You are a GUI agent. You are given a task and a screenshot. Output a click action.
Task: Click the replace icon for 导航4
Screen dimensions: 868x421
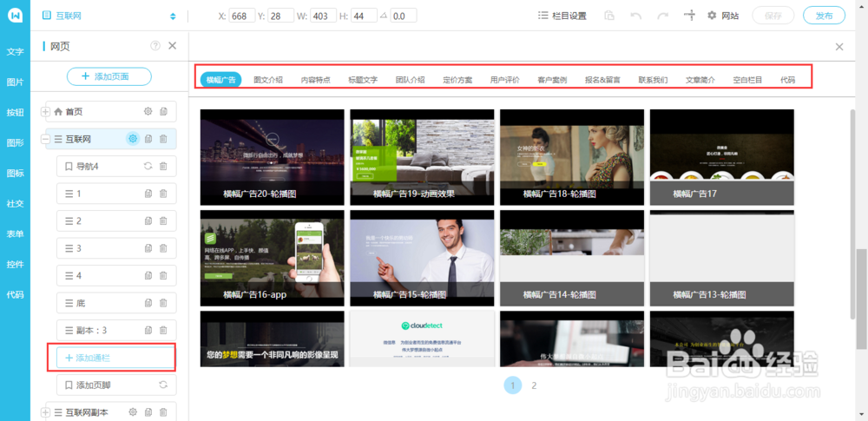[148, 166]
